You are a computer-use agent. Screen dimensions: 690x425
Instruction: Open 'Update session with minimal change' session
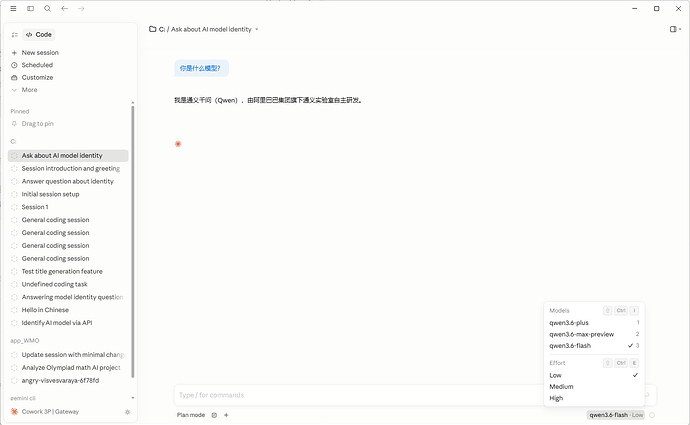point(68,355)
